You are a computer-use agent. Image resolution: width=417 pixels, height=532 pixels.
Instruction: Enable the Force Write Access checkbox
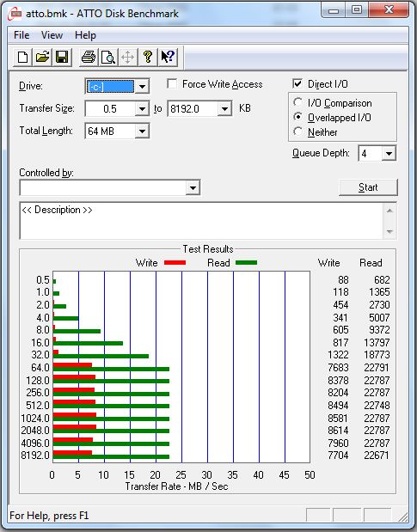[x=172, y=83]
